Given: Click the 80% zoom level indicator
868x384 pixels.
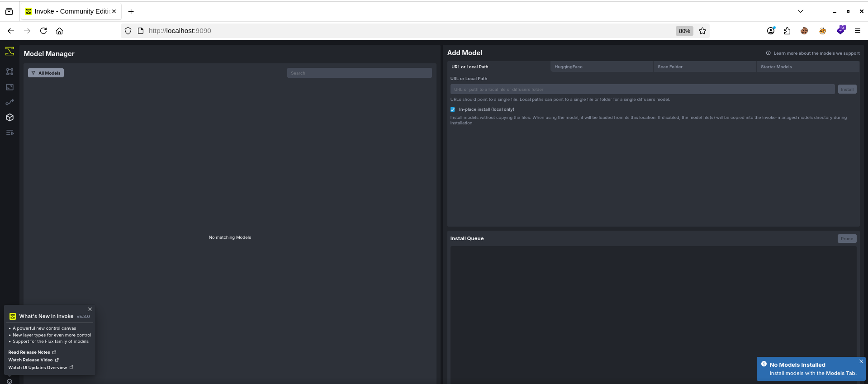Looking at the screenshot, I should coord(684,31).
